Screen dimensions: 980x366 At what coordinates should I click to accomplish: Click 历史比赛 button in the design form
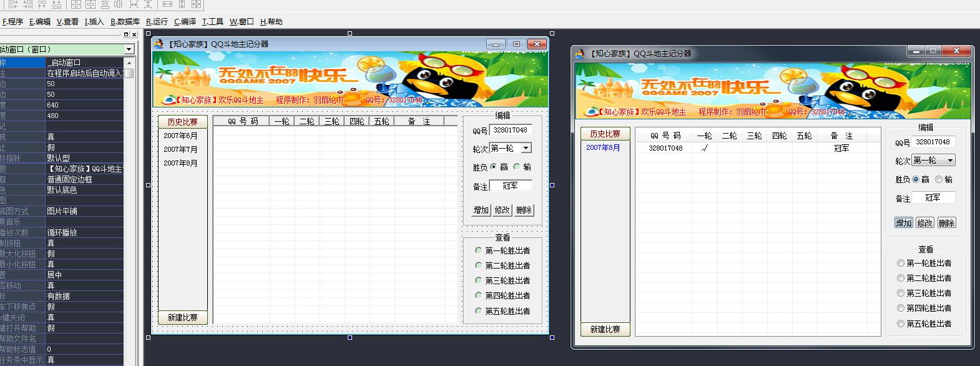182,122
